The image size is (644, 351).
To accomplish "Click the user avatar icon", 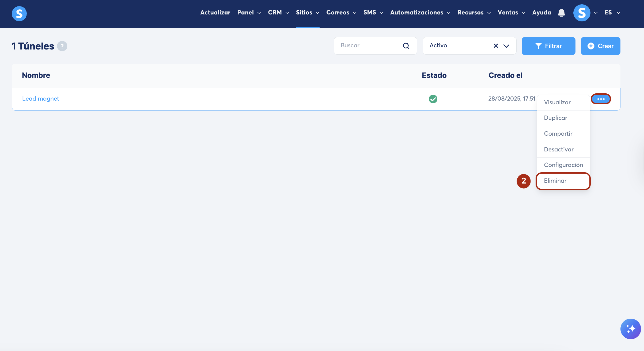I will pyautogui.click(x=582, y=13).
